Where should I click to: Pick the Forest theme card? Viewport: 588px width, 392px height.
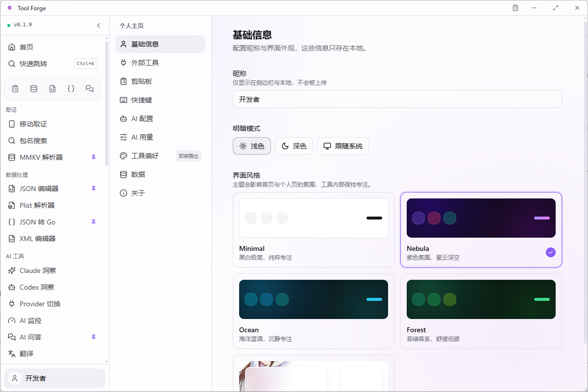click(x=481, y=311)
